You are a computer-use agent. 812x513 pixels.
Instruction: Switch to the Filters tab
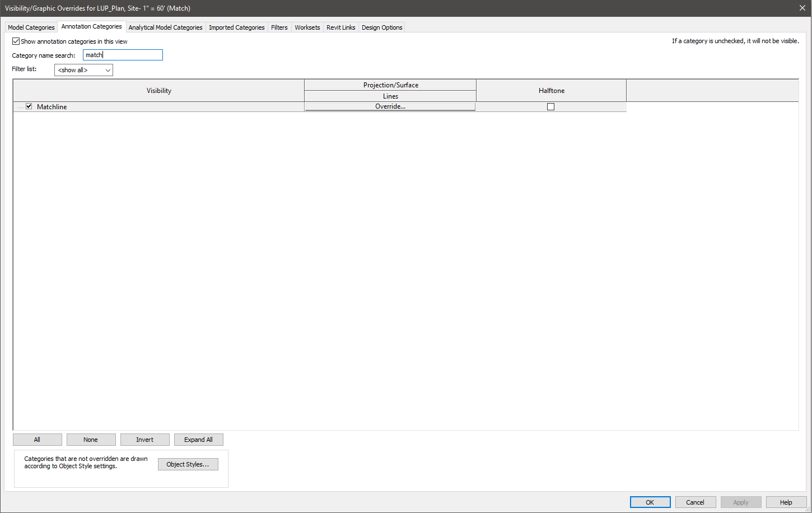click(x=279, y=27)
